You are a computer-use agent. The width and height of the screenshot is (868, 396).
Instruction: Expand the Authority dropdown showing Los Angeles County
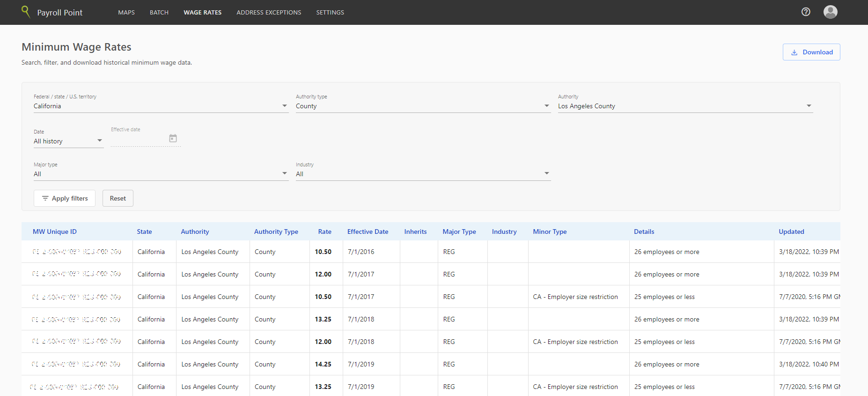684,106
